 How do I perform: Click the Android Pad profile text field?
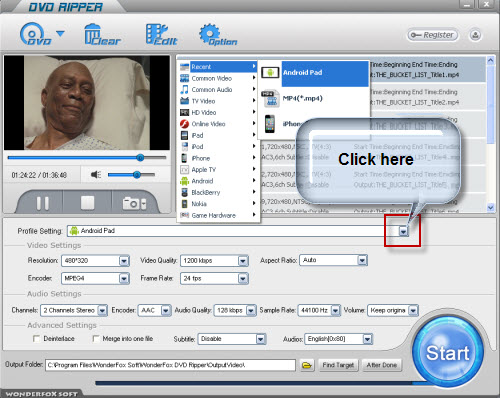(233, 231)
